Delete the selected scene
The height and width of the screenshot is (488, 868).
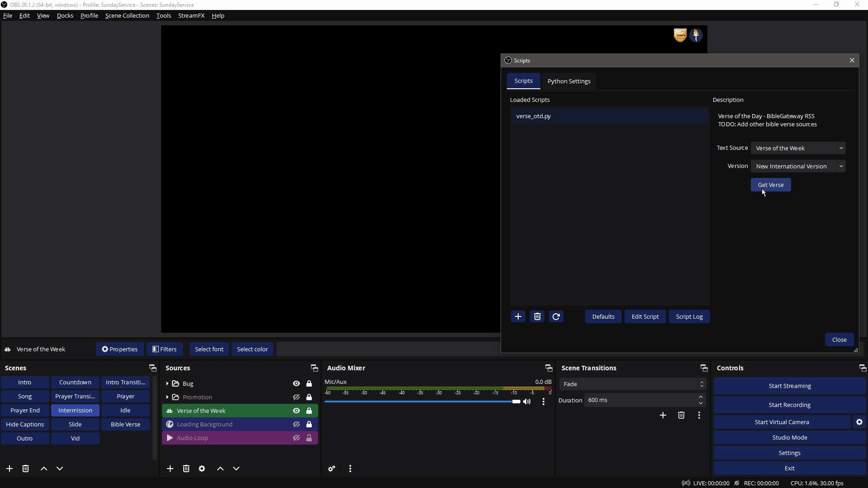pyautogui.click(x=25, y=469)
